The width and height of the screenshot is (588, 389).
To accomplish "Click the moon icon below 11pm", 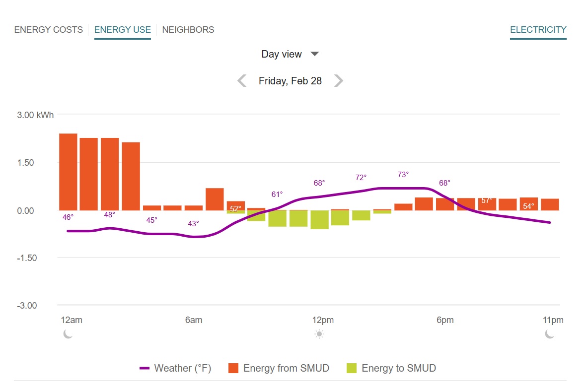I will pos(550,334).
